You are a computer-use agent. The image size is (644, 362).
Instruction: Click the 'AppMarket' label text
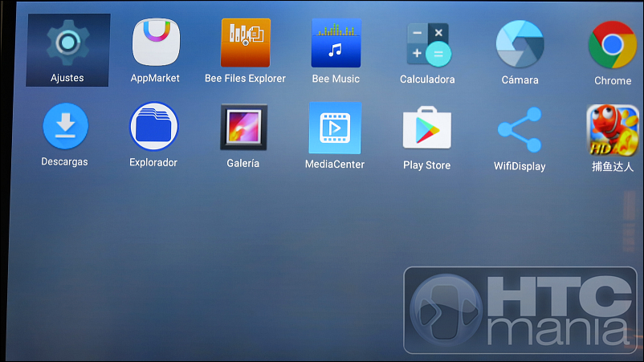155,78
